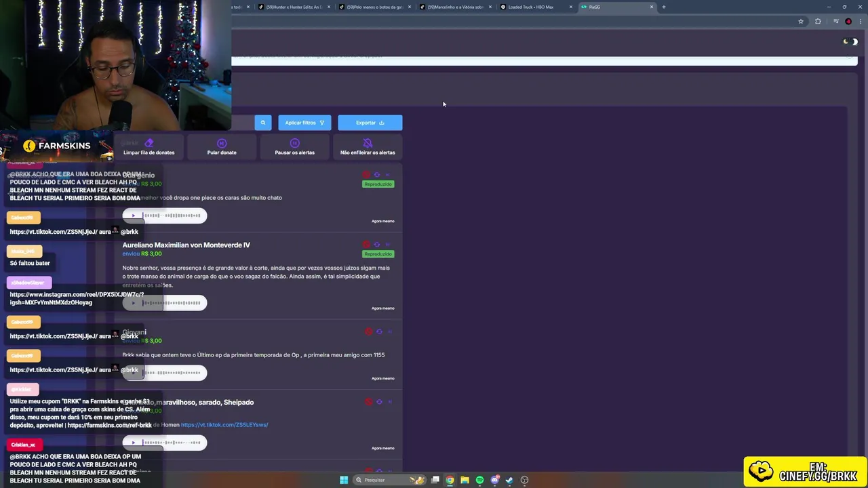This screenshot has height=488, width=868.
Task: Click replay icon on first R$ 3,00 donation
Action: (377, 175)
